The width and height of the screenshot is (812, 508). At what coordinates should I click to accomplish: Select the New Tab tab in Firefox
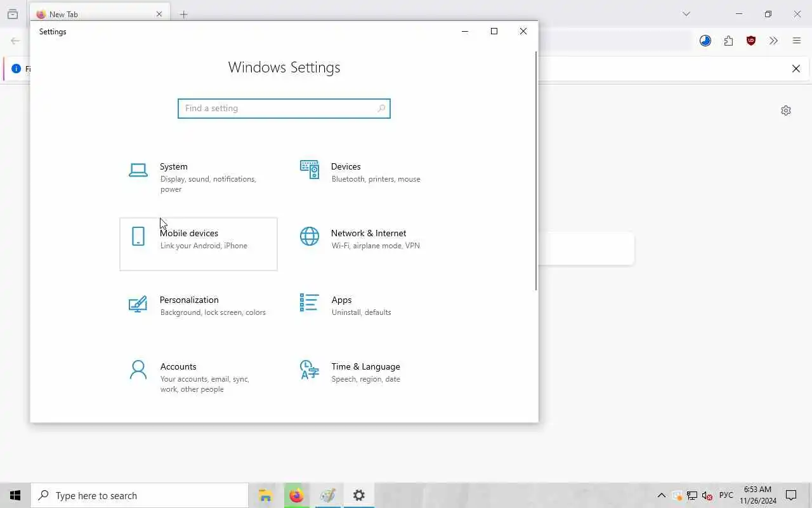[100, 14]
